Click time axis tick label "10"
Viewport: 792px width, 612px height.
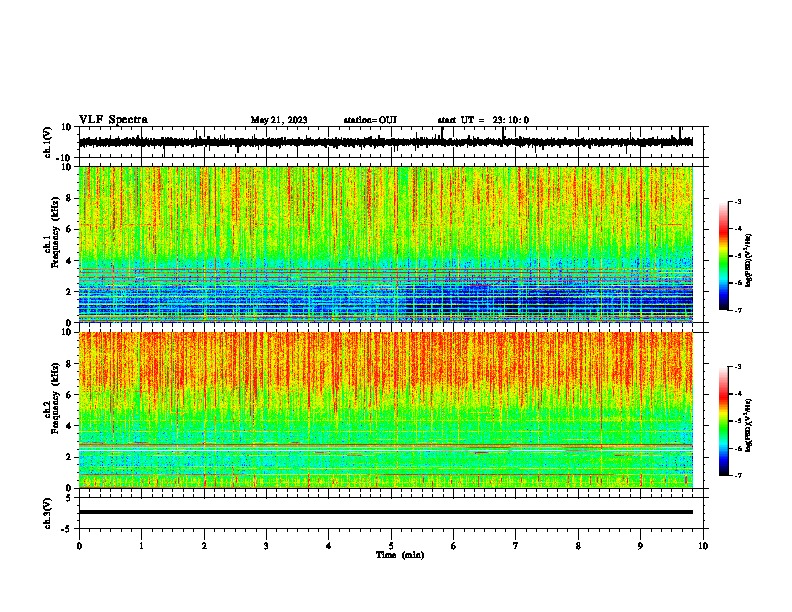point(703,546)
